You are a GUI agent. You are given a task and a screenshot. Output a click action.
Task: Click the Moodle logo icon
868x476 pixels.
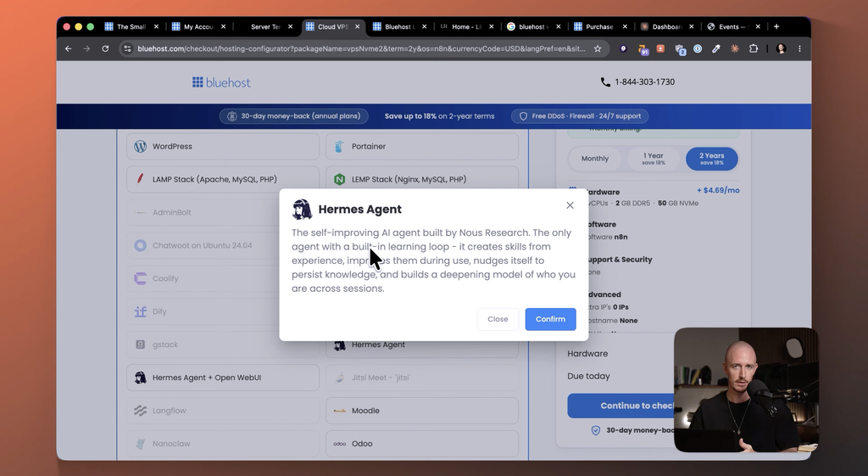pyautogui.click(x=339, y=411)
